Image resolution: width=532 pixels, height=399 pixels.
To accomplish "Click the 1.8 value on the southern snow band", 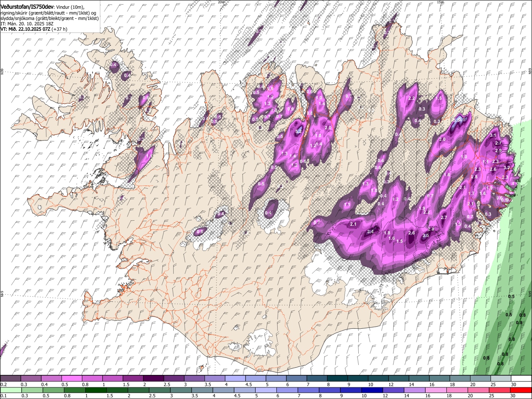I will (387, 233).
